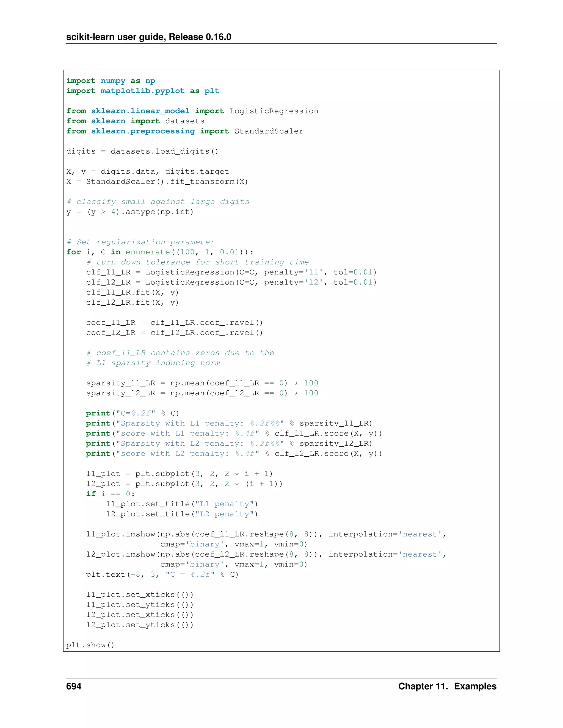
Task: Click the 'from sklearn import datasets' line
Action: click(x=136, y=121)
